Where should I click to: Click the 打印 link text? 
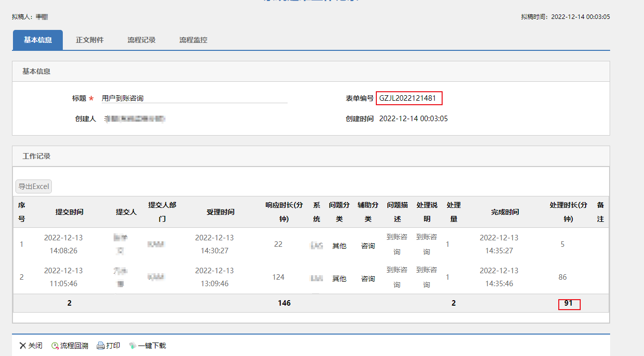tap(113, 346)
